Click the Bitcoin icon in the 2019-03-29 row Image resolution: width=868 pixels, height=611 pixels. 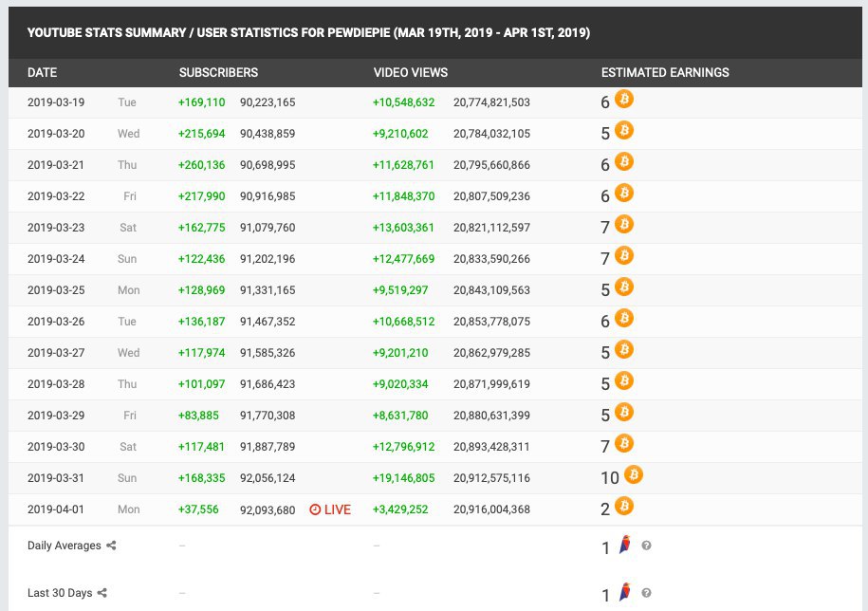(624, 413)
